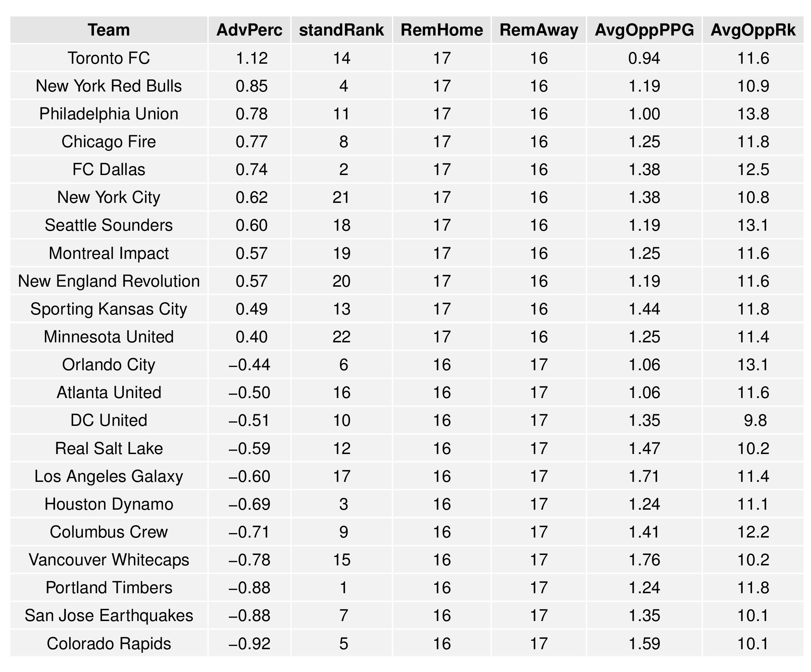Select Vancouver Whitecaps' AvgOppPPG value 1.76
Viewport: 811px width, 672px height.
point(644,560)
